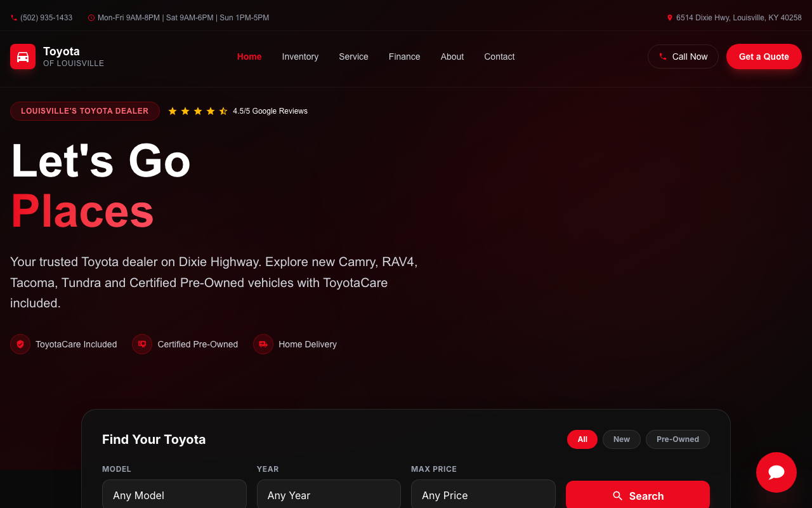The image size is (812, 508).
Task: Click the Home Delivery truck icon
Action: 263,344
